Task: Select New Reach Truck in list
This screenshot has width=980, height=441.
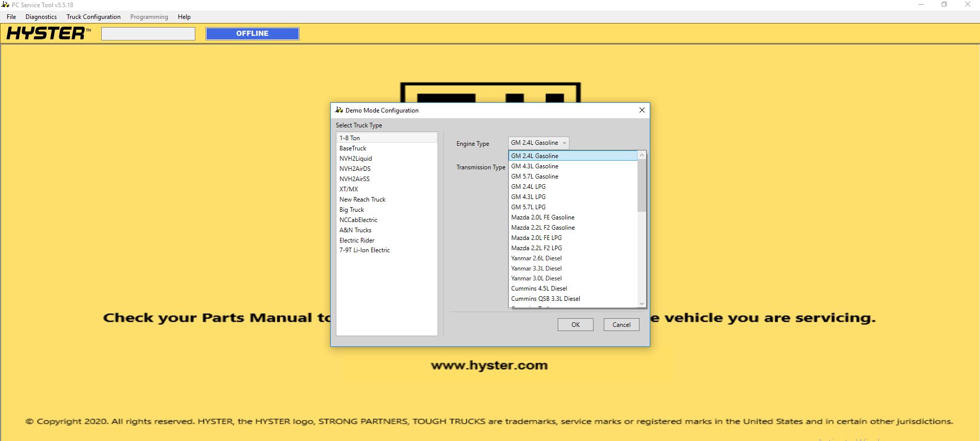Action: coord(386,200)
